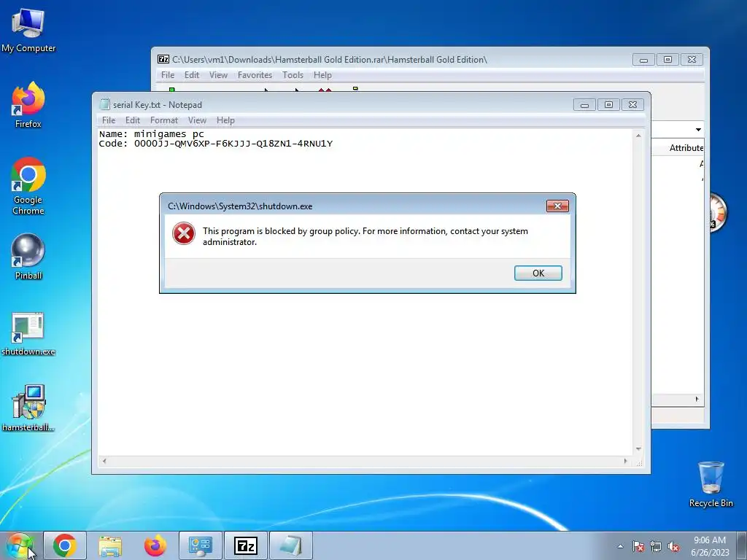Click the Notepad title bar icon

pyautogui.click(x=104, y=104)
